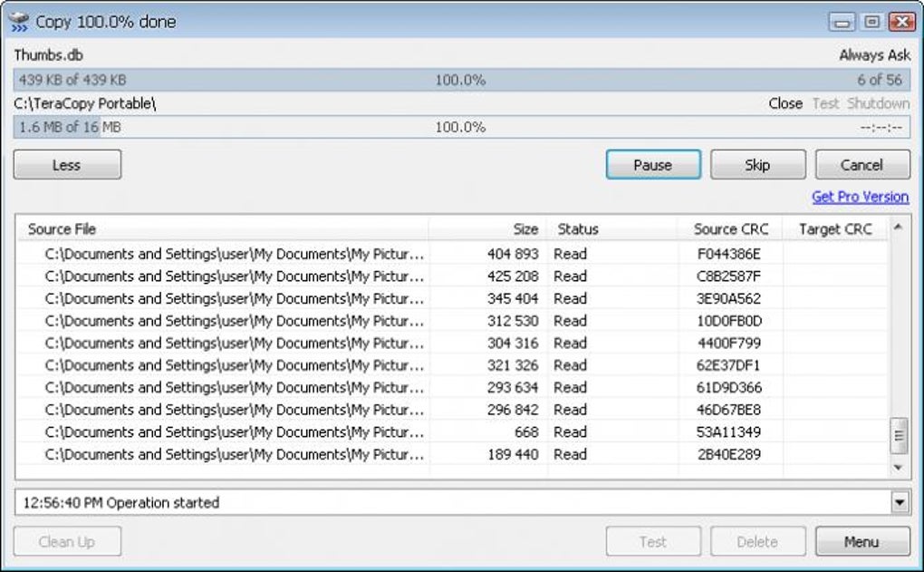Image resolution: width=924 pixels, height=572 pixels.
Task: Click the bottom Test button
Action: point(653,541)
